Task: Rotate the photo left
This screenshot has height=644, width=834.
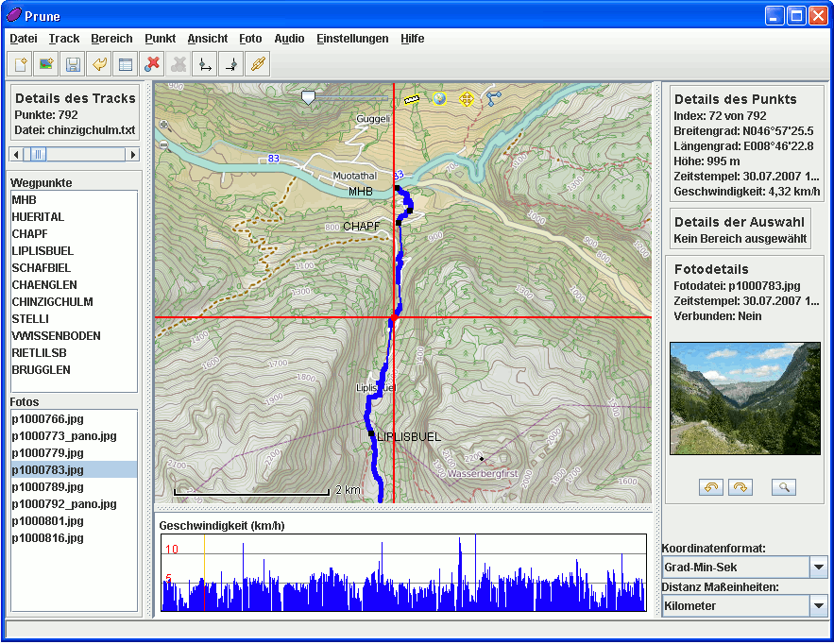Action: (x=711, y=487)
